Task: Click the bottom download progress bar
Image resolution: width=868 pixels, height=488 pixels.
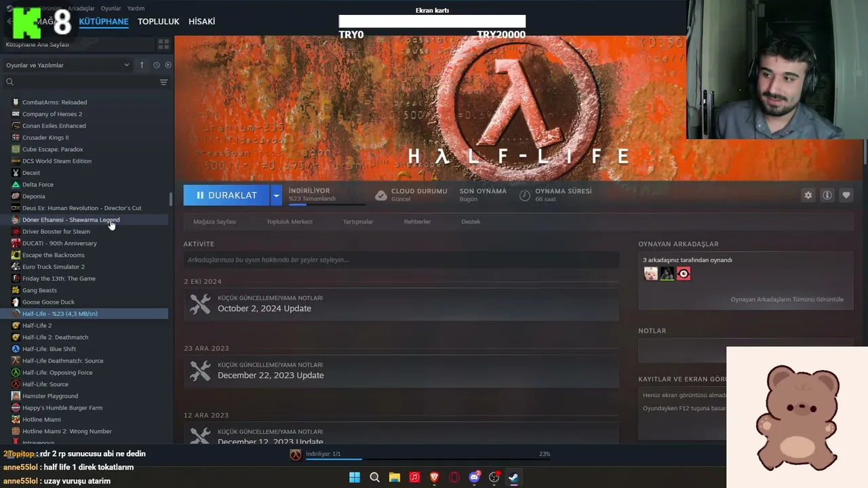Action: click(x=427, y=459)
